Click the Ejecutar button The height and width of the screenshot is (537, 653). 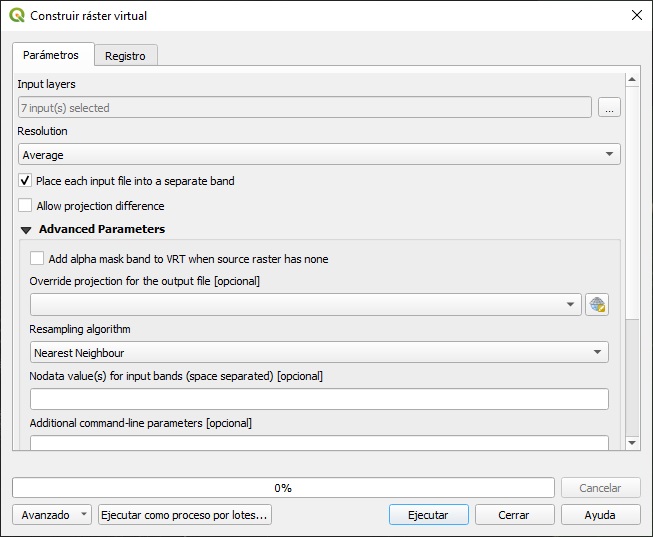[429, 515]
